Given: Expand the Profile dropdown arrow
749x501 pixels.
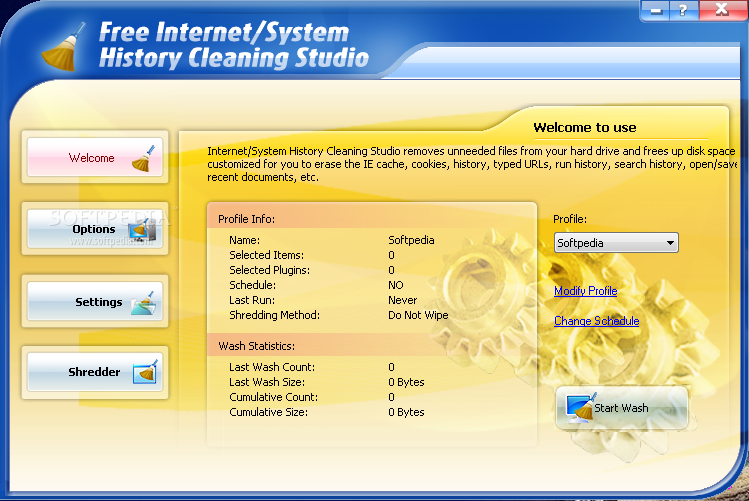Looking at the screenshot, I should pyautogui.click(x=670, y=243).
